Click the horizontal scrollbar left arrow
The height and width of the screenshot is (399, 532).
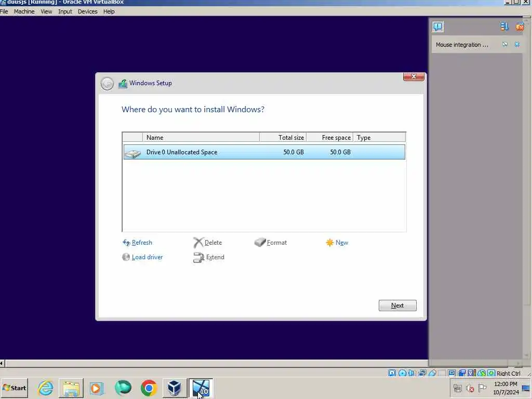[2, 363]
